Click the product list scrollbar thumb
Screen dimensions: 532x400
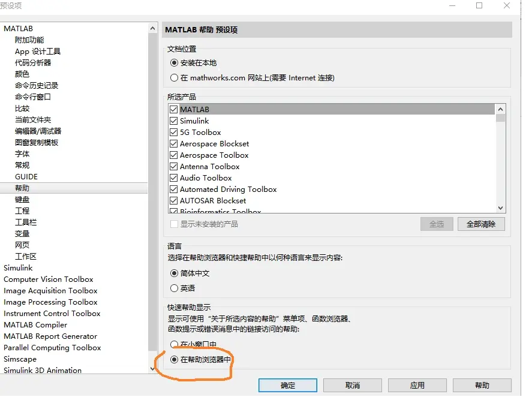pyautogui.click(x=500, y=118)
